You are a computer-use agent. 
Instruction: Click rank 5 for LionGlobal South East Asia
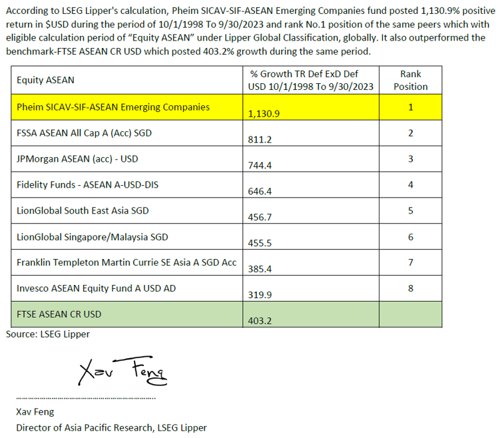pyautogui.click(x=411, y=210)
